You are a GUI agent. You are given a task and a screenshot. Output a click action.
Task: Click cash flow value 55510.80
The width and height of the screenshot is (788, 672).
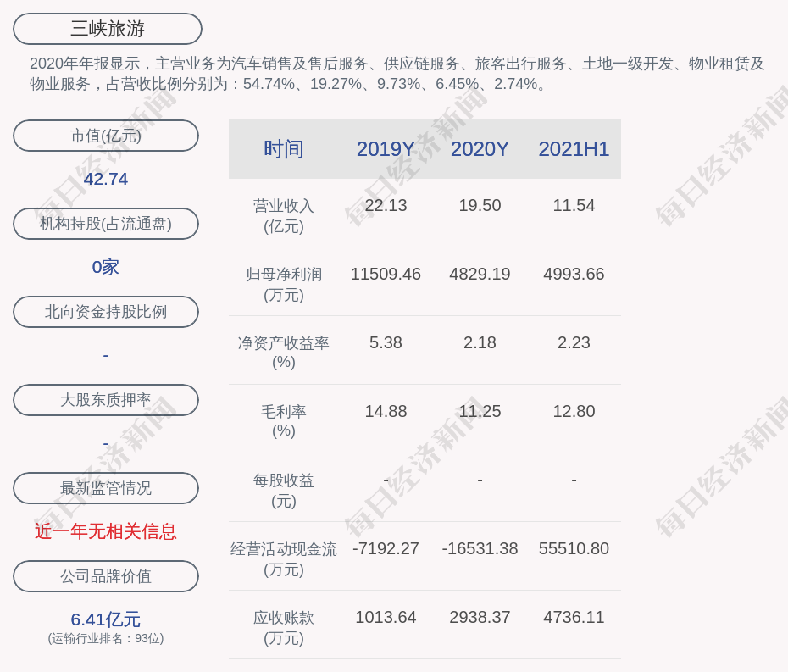[574, 548]
